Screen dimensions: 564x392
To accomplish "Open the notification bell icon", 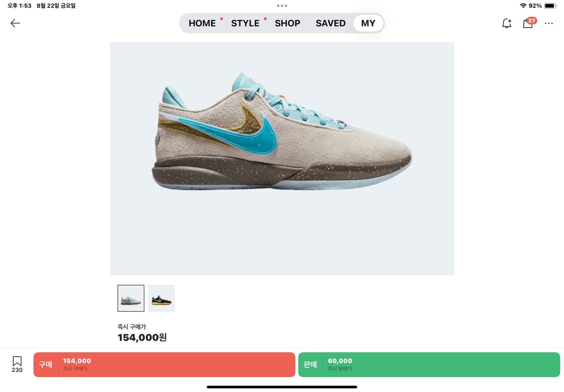I will 507,24.
